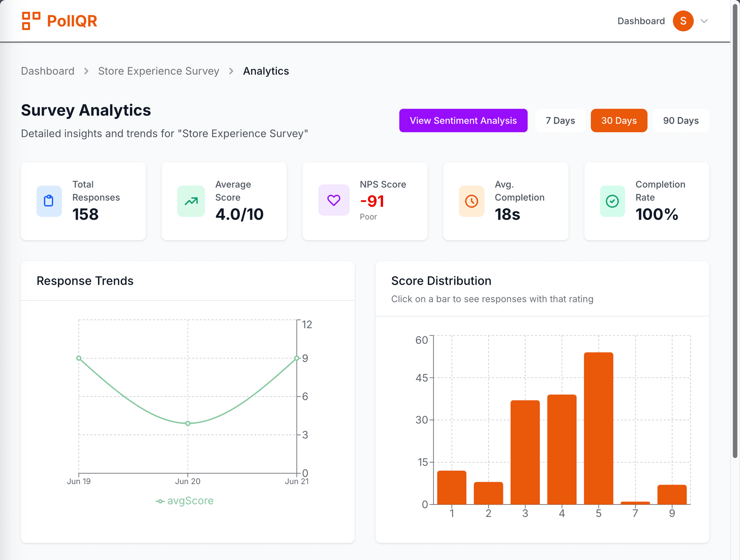
Task: Navigate to Store Experience Survey breadcrumb
Action: pos(158,71)
